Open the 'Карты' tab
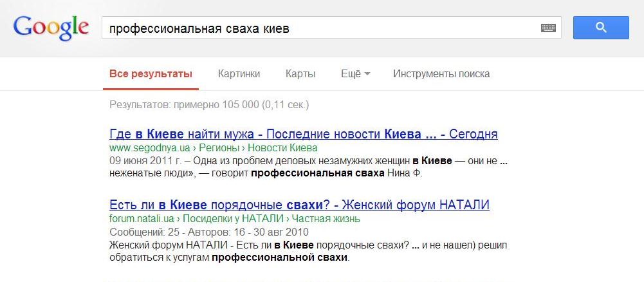The width and height of the screenshot is (644, 282). tap(300, 74)
